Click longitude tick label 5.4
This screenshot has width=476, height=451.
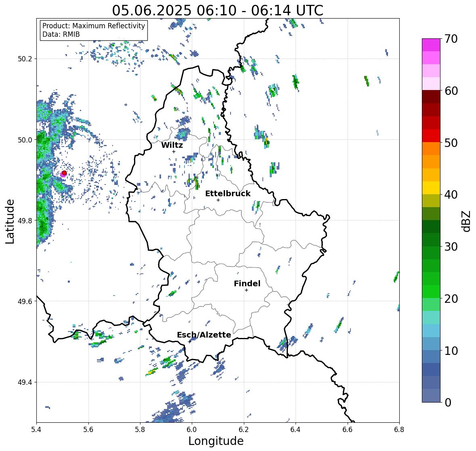tap(36, 430)
